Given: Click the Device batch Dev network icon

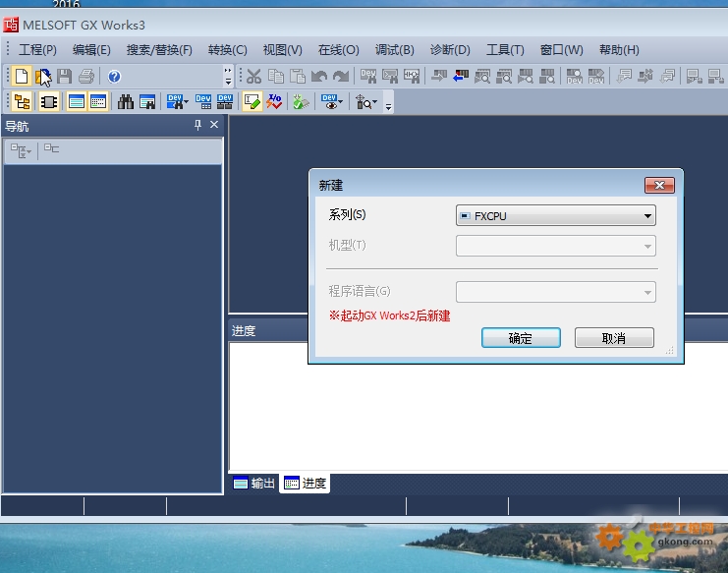Looking at the screenshot, I should (225, 101).
